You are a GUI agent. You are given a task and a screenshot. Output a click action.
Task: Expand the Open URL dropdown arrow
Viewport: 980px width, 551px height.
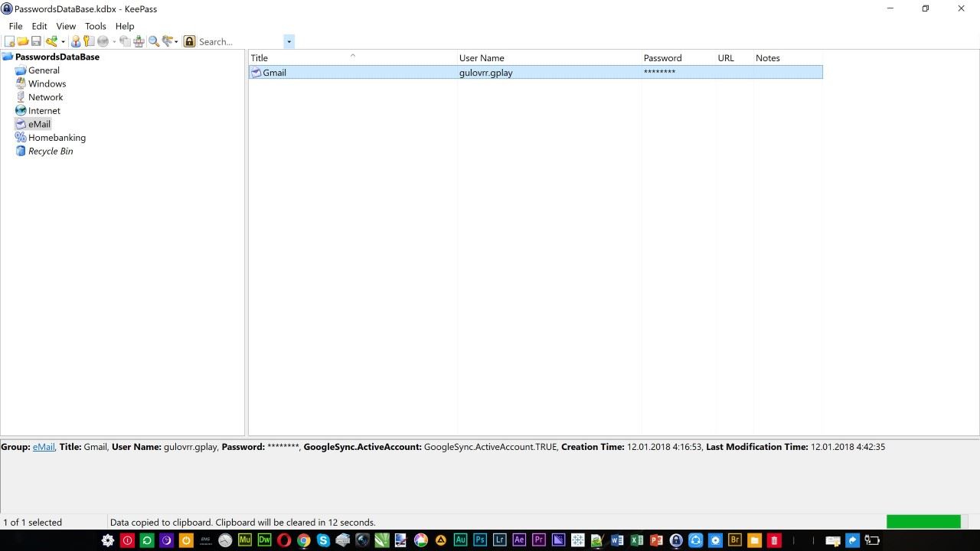(x=114, y=41)
